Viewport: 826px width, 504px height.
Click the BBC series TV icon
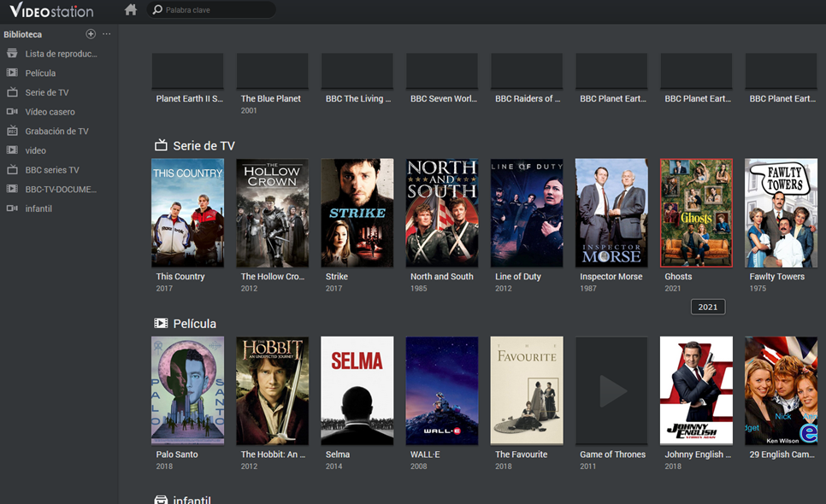point(12,169)
